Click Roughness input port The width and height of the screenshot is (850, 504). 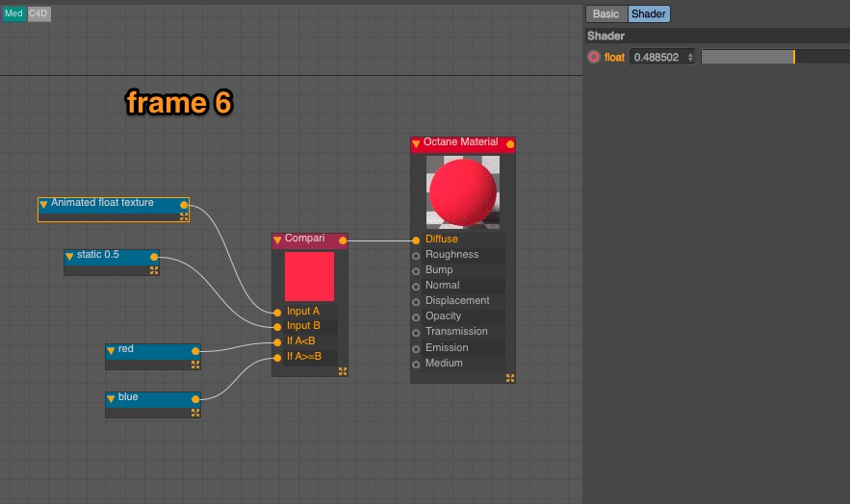click(x=416, y=256)
